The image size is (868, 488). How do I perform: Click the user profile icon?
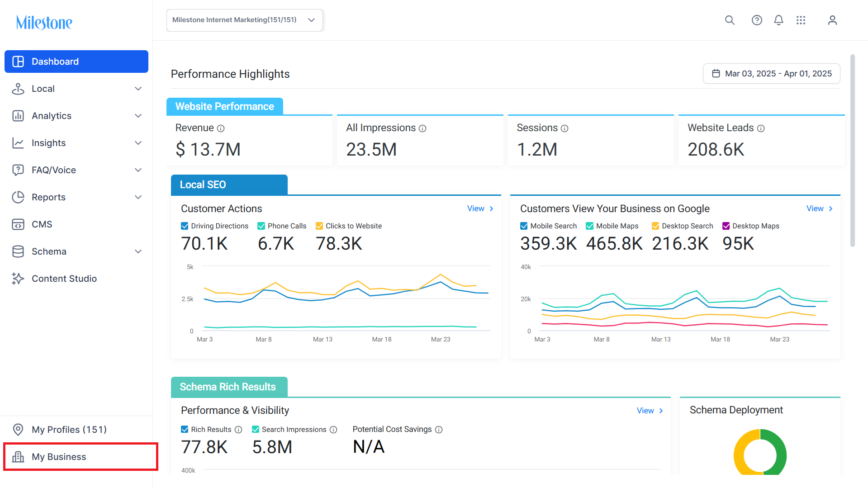(832, 20)
